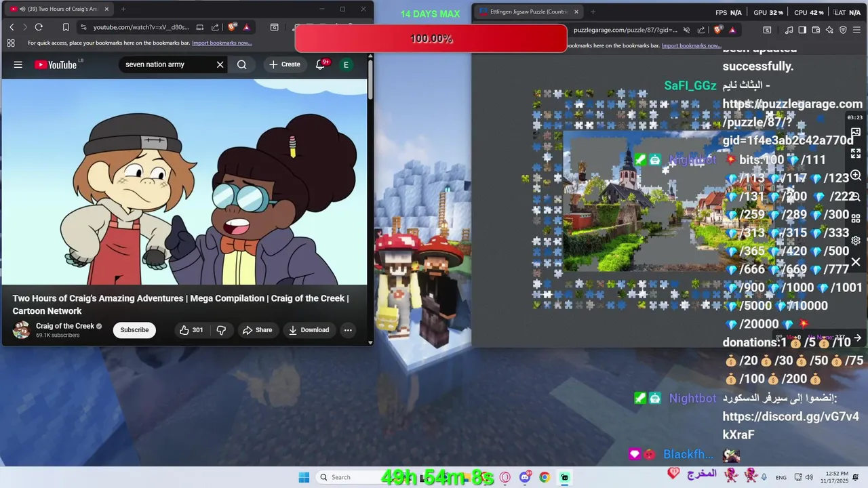Image resolution: width=868 pixels, height=488 pixels.
Task: Click the Subscribe button
Action: point(134,330)
